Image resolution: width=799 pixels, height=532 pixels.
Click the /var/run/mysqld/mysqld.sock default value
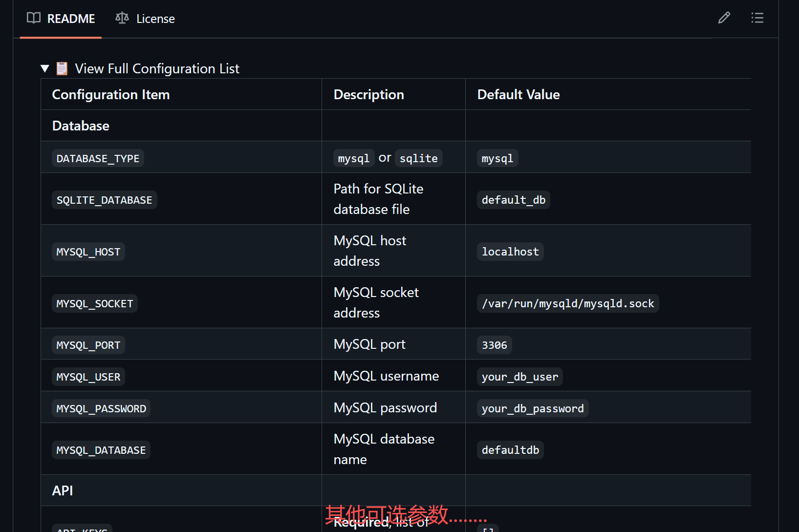(x=567, y=303)
